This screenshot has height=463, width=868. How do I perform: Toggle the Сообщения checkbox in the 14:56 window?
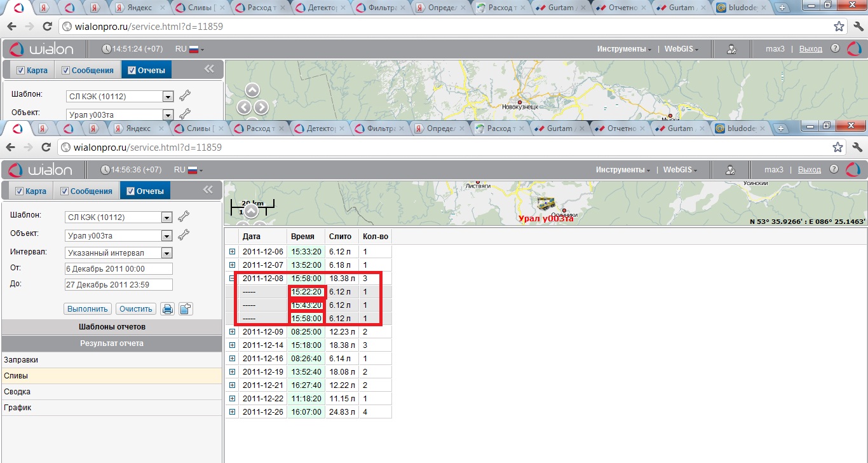[x=64, y=191]
